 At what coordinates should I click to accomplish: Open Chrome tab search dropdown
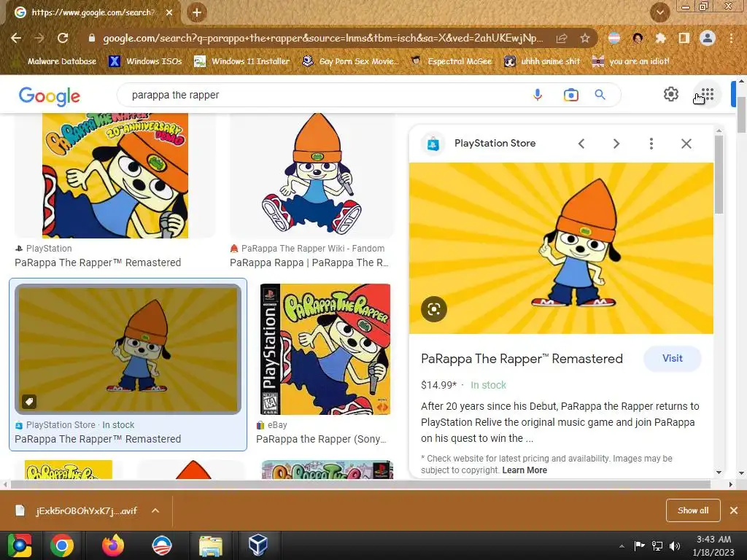pos(659,12)
